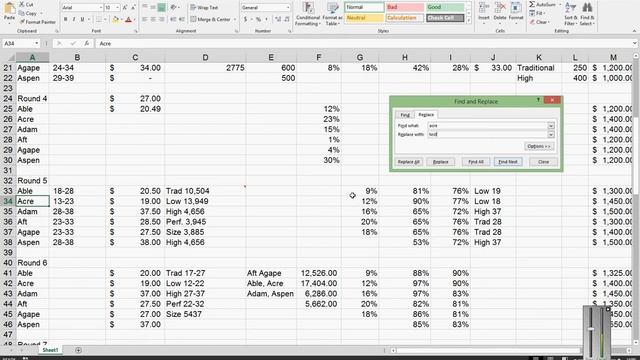Viewport: 640px width, 360px height.
Task: Switch to the Find tab
Action: (404, 115)
